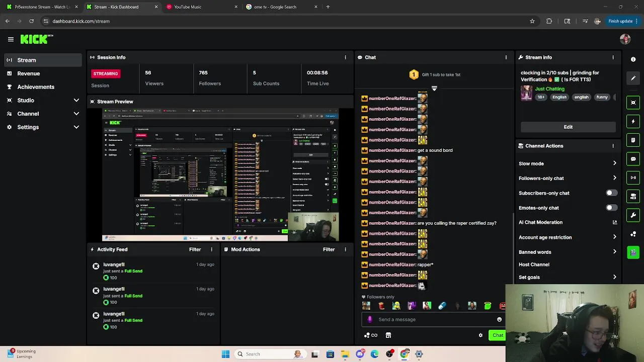
Task: Click the Send a message input field
Action: [x=433, y=319]
